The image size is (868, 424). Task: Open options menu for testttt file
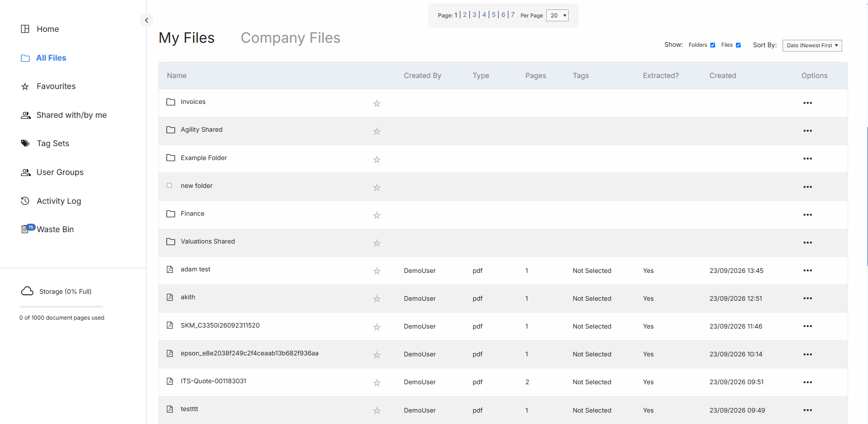pos(808,410)
